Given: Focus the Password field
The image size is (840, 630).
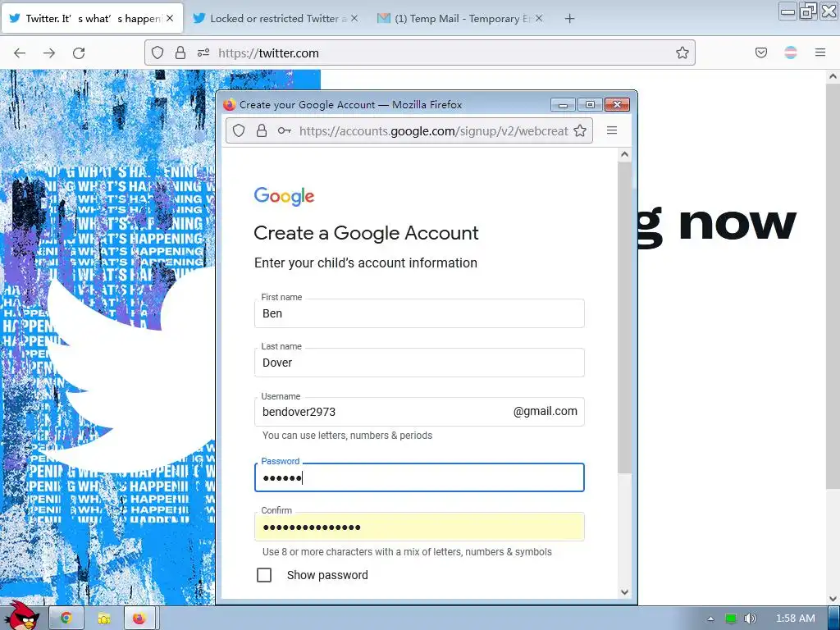Looking at the screenshot, I should tap(419, 477).
